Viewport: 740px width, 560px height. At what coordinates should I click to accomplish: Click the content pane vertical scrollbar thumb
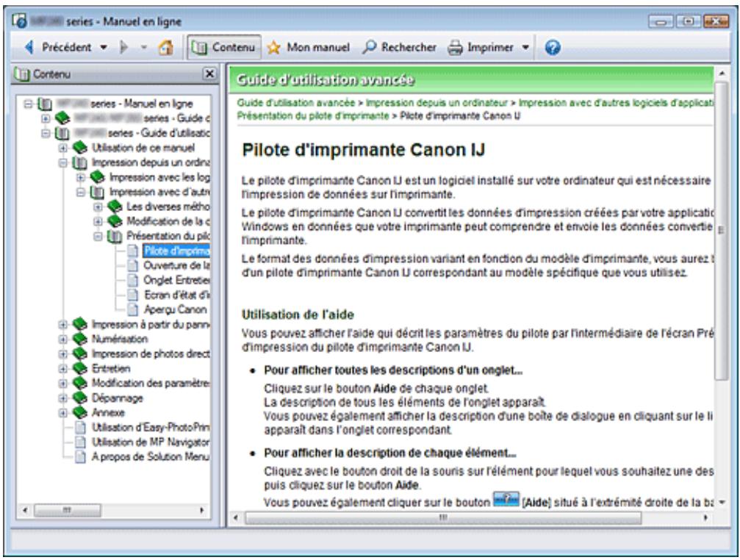tap(721, 230)
